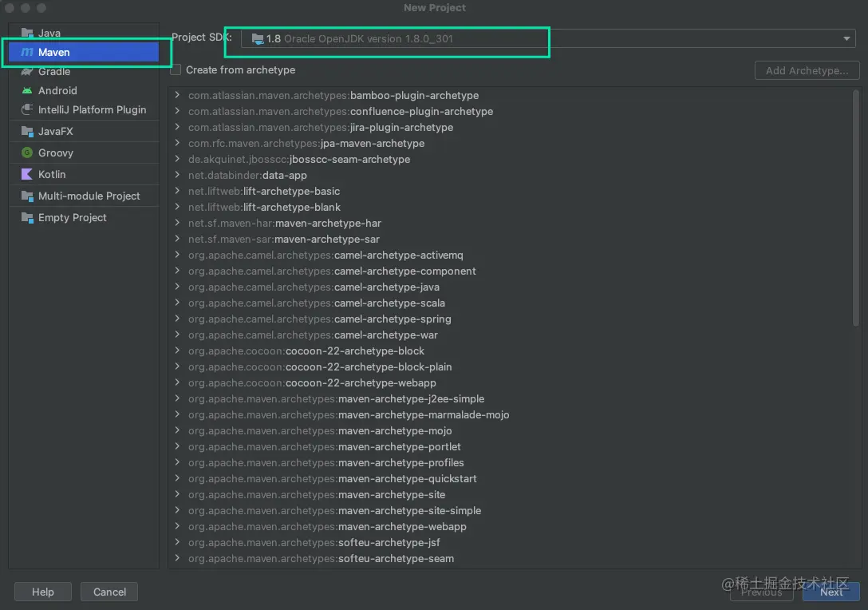Click the Android robot icon
Image resolution: width=868 pixels, height=610 pixels.
click(26, 90)
